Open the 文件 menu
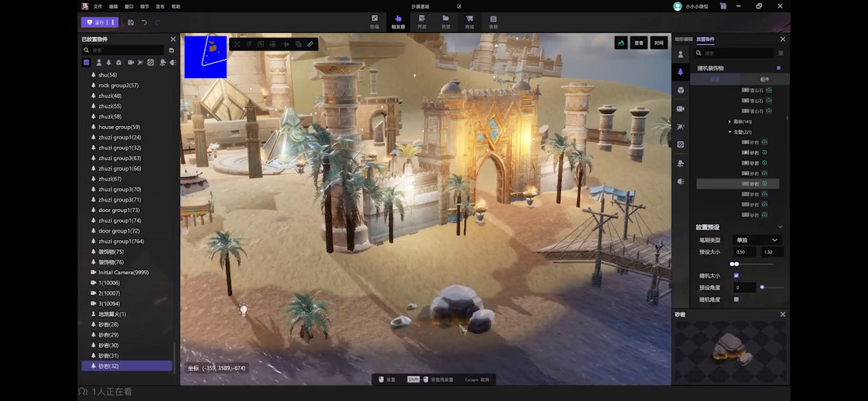The width and height of the screenshot is (868, 401). (x=98, y=6)
